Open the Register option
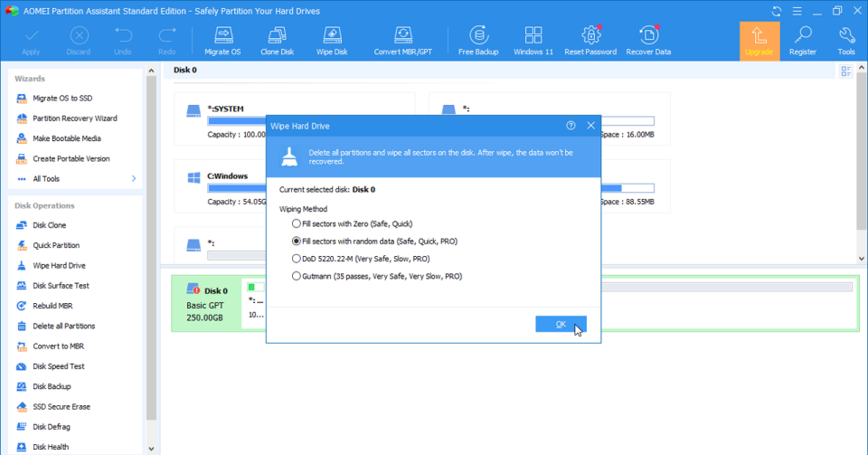Viewport: 868px width, 455px height. click(x=803, y=41)
